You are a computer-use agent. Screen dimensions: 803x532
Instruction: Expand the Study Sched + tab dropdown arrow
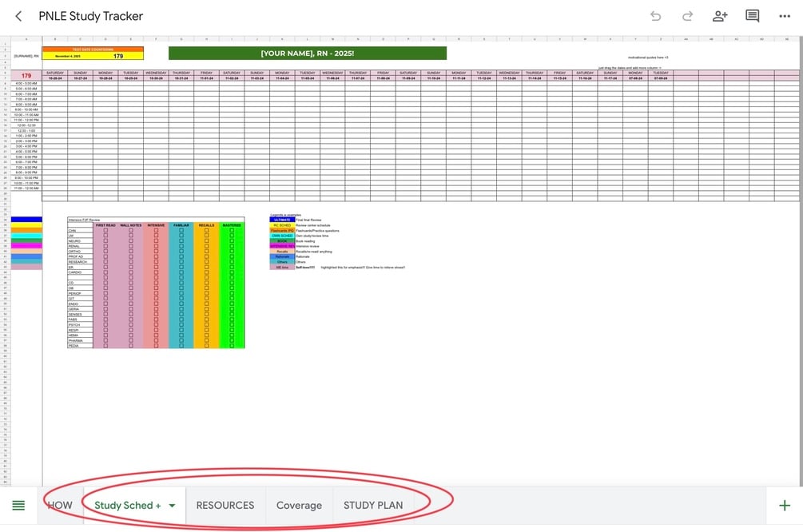click(172, 506)
